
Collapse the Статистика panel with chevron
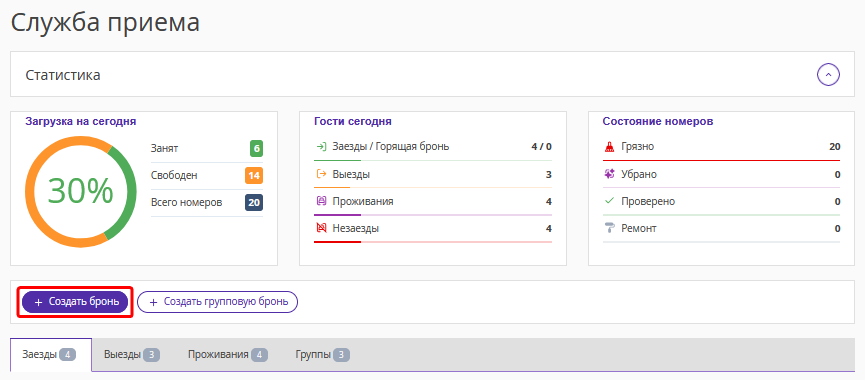(x=828, y=74)
